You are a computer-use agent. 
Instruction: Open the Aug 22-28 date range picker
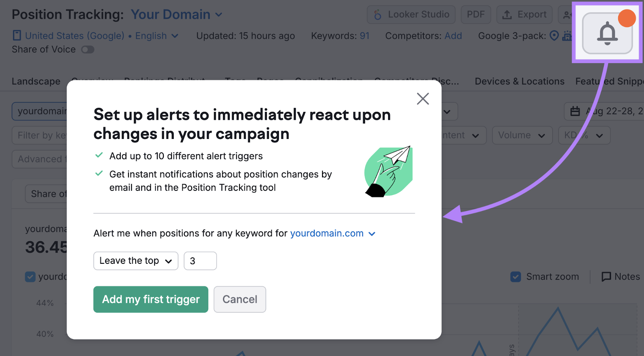click(x=604, y=111)
